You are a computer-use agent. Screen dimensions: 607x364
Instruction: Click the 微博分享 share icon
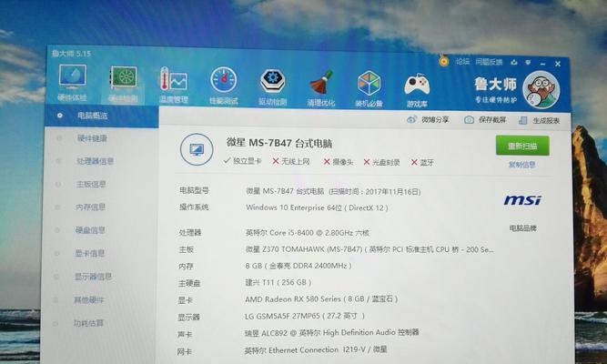tap(411, 119)
